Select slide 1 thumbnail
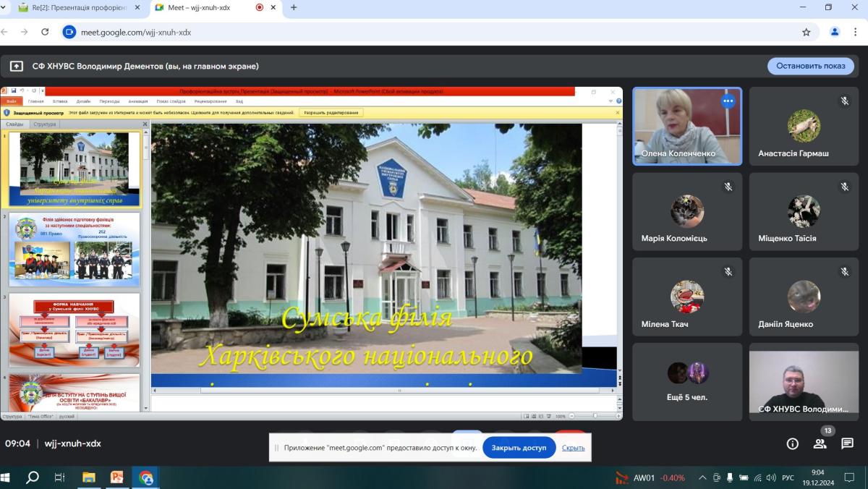The height and width of the screenshot is (489, 868). tap(75, 169)
